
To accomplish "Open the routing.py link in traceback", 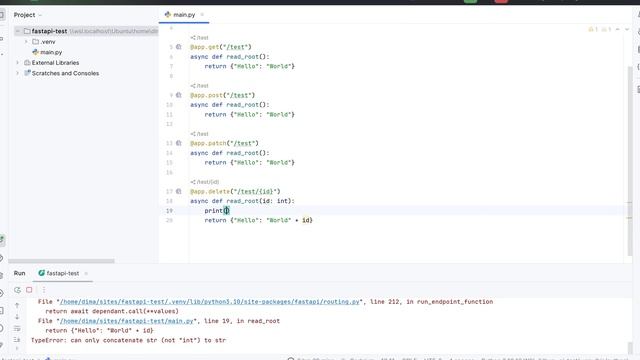I will pyautogui.click(x=210, y=302).
